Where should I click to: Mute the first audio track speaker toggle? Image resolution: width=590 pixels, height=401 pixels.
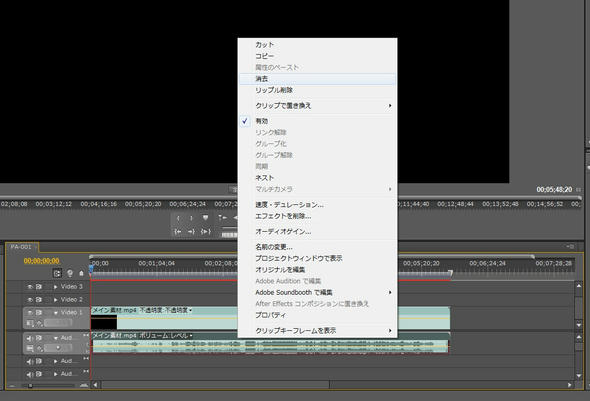point(30,338)
